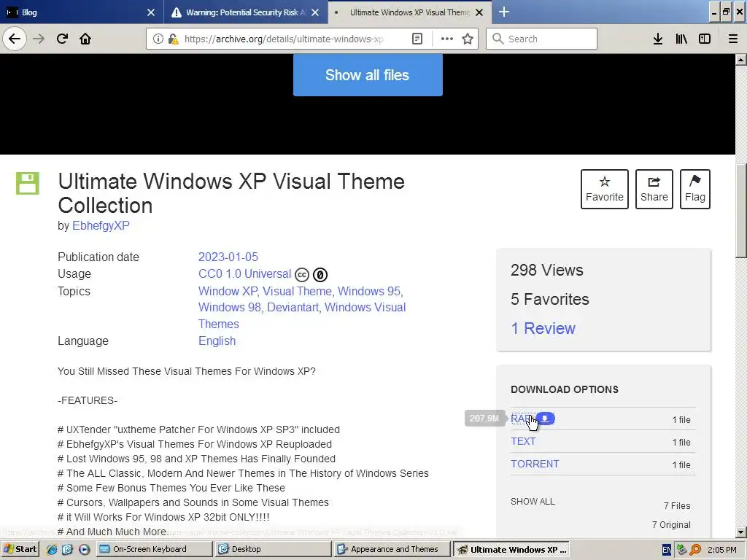Launch Internet Explorer from quick launch

(52, 549)
